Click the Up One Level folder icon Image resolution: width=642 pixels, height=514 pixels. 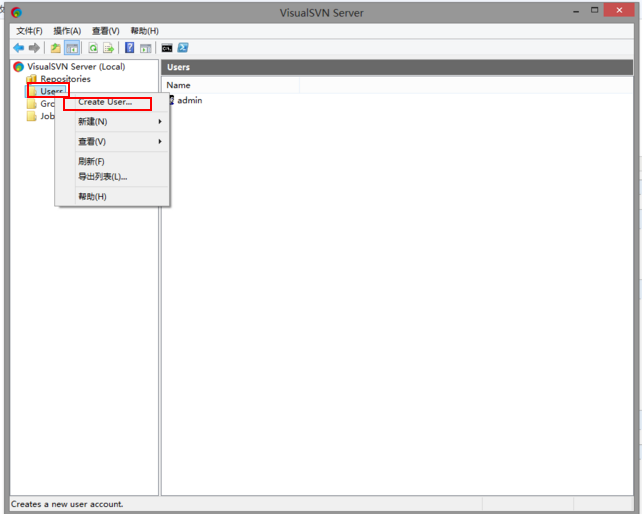pyautogui.click(x=55, y=48)
